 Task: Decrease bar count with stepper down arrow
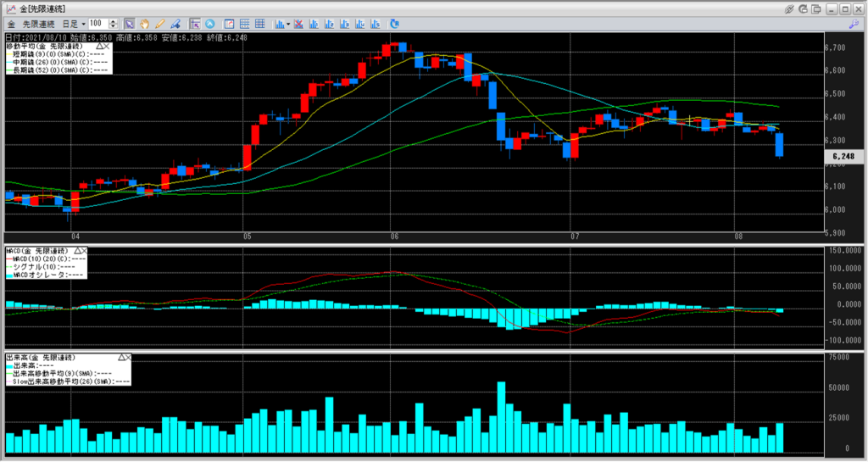click(x=114, y=26)
